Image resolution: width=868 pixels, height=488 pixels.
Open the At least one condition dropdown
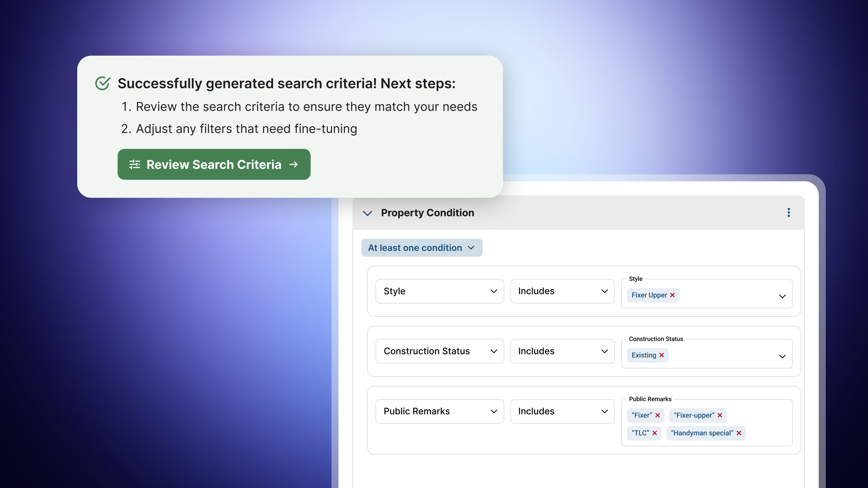[422, 248]
